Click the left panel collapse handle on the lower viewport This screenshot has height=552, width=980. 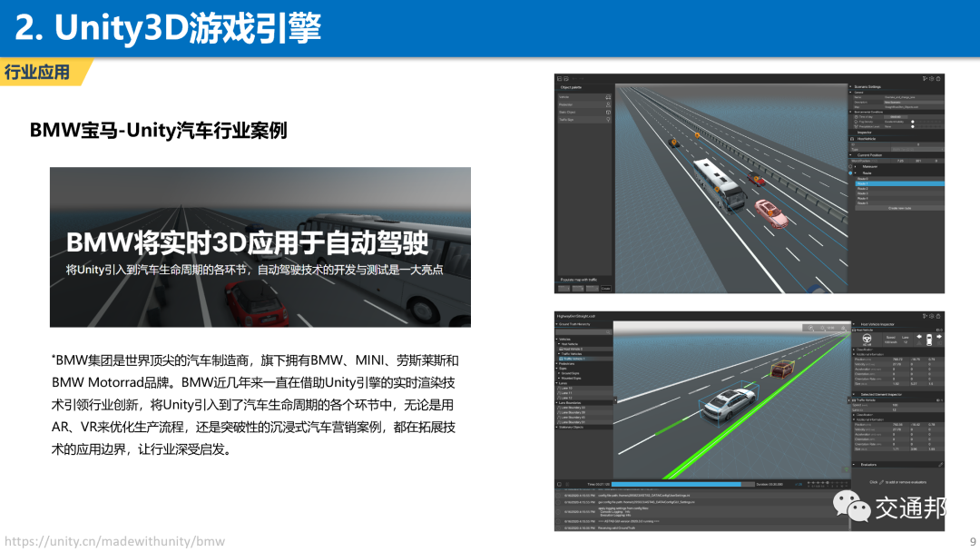(615, 400)
